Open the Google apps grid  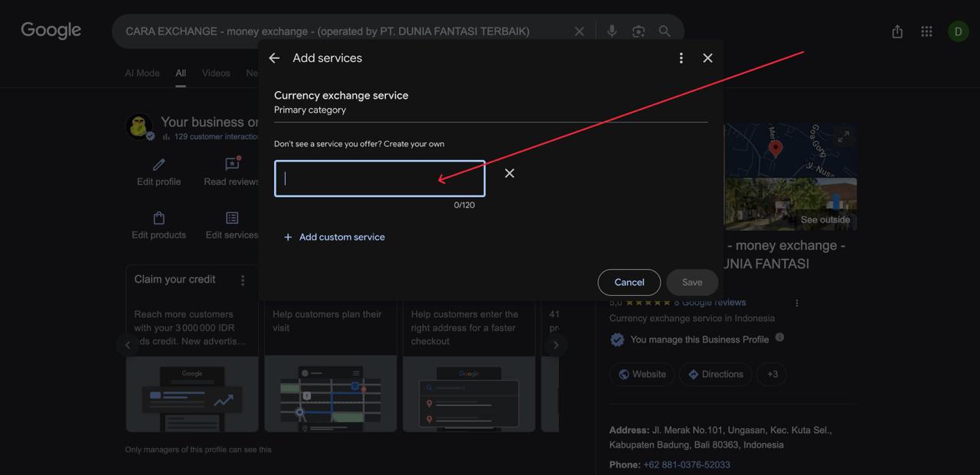[926, 31]
